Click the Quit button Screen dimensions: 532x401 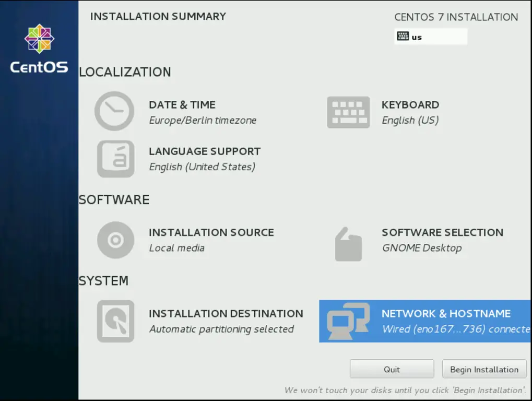click(392, 369)
